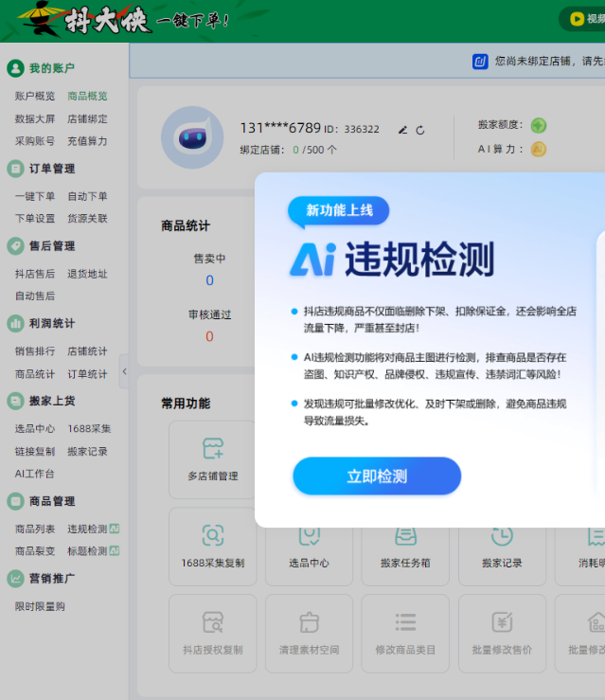Click the 绑定店铺 0/500 count
Screen dimensions: 605x700
point(314,150)
